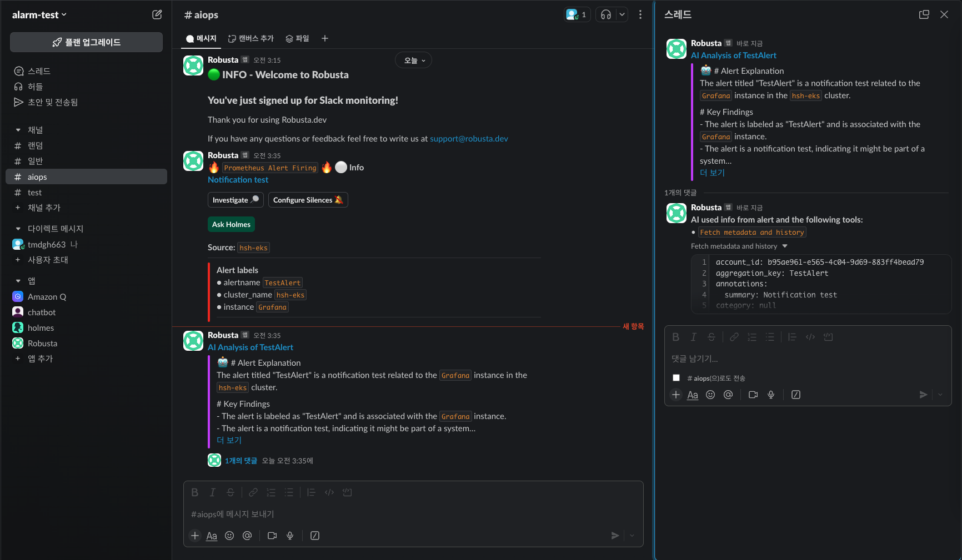Viewport: 962px width, 560px height.
Task: Open slash shortcuts in channel composer
Action: [315, 536]
